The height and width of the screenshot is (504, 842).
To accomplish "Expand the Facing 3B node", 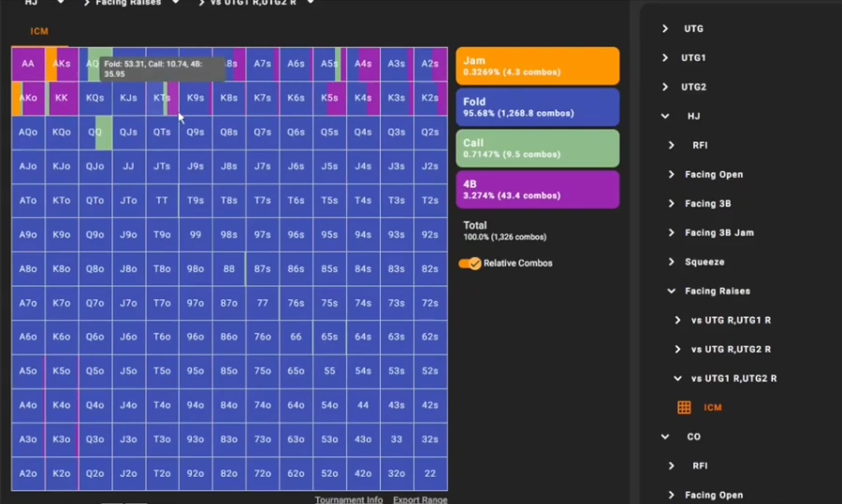I will 671,204.
